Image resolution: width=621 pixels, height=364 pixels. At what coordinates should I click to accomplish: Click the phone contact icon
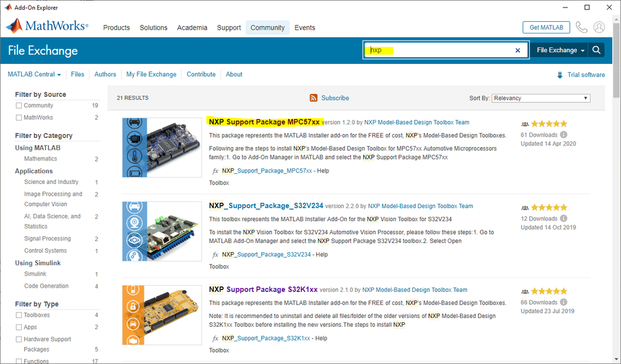click(x=581, y=27)
